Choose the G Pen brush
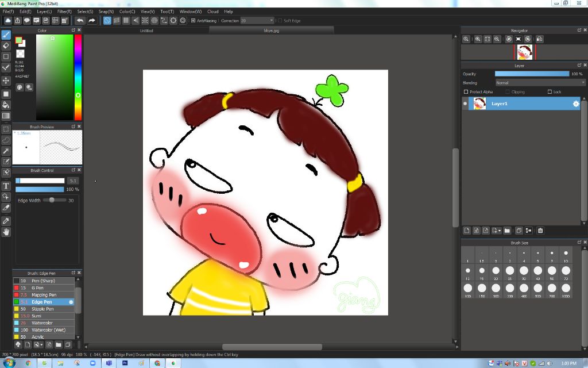 (44, 288)
